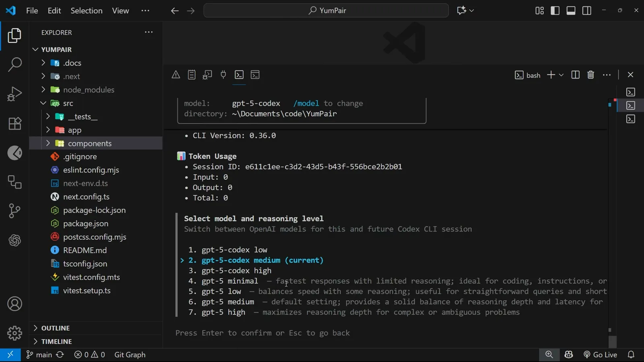
Task: Switch to the Debug Console icon
Action: click(207, 75)
